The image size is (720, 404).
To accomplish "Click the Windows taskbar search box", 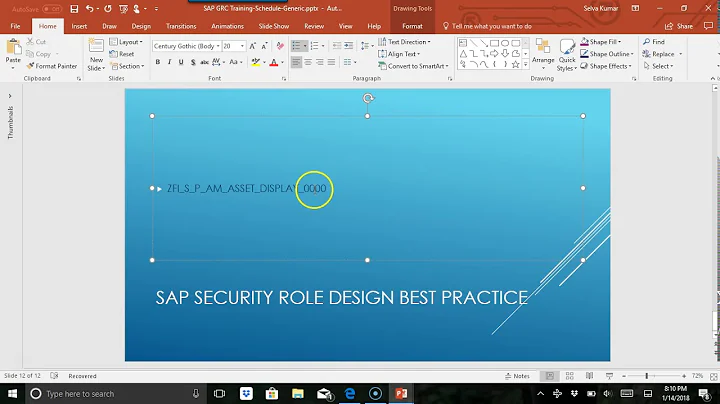I will coord(114,393).
